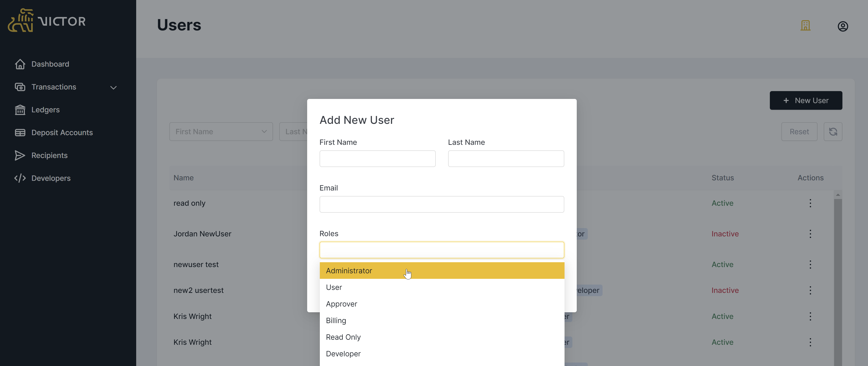Select the Developer role option
Viewport: 868px width, 366px height.
pyautogui.click(x=343, y=354)
